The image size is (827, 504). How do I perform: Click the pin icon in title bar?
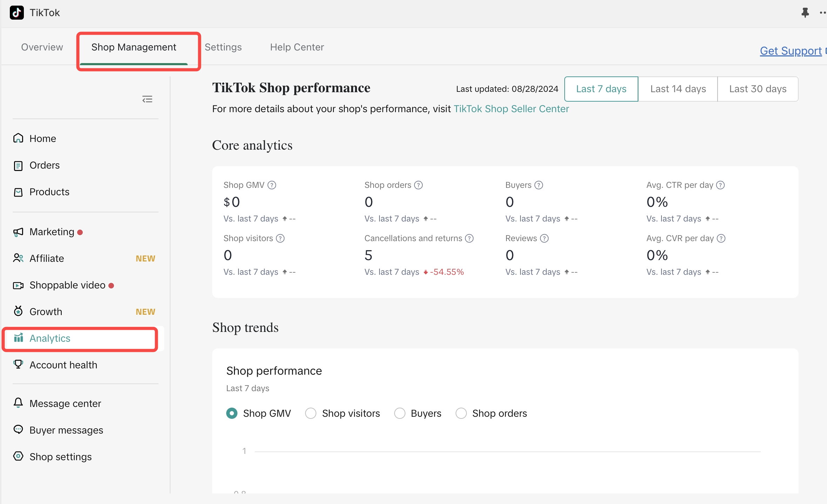(805, 13)
